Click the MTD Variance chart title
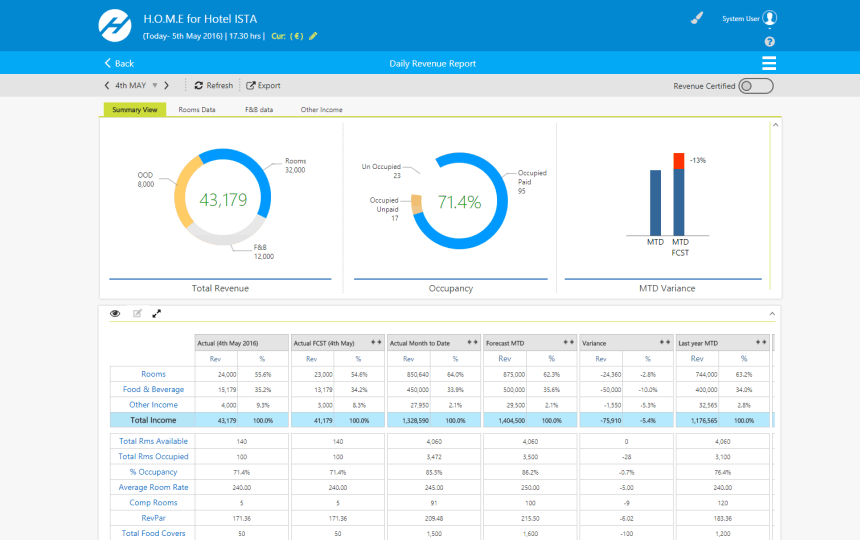Viewport: 860px width, 540px height. (667, 288)
